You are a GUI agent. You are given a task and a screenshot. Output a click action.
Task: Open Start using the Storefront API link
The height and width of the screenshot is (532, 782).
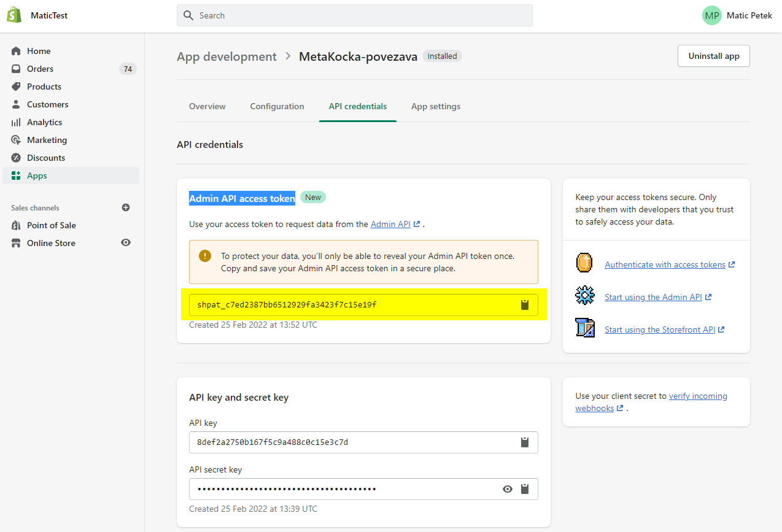pyautogui.click(x=665, y=330)
